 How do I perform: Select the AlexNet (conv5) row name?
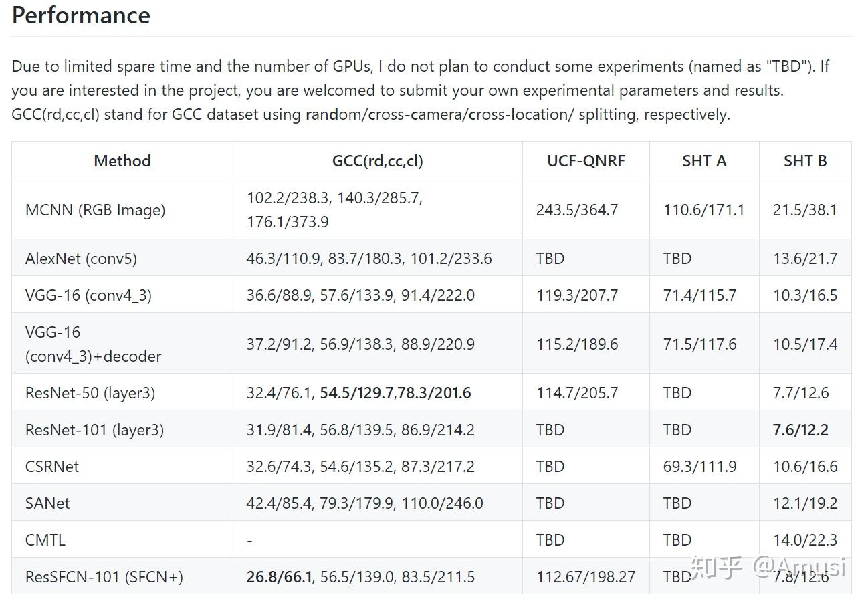click(81, 258)
